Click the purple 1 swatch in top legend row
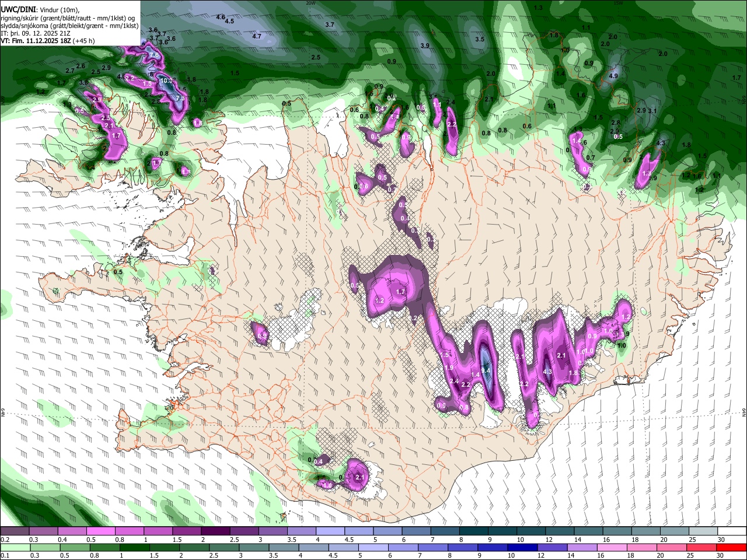 point(158,531)
